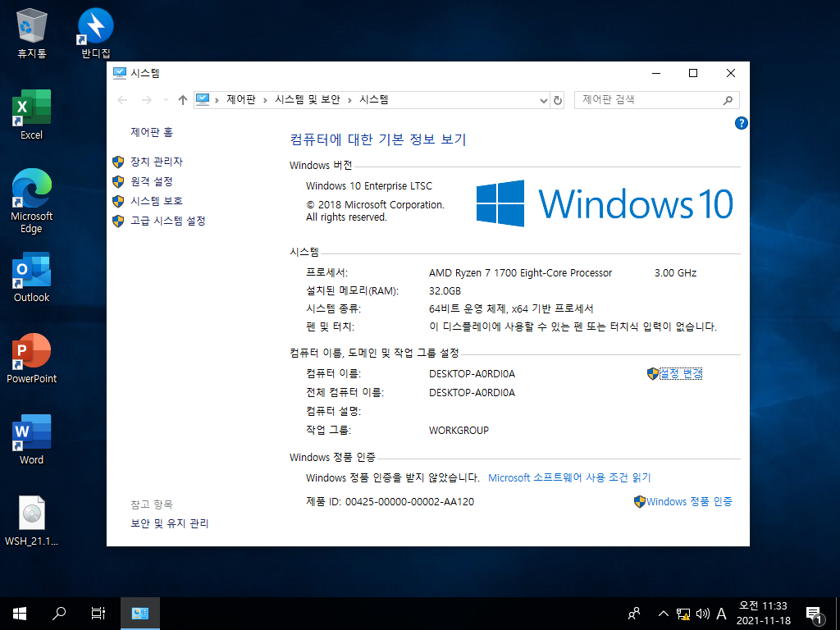Click the refresh button in the address bar

coord(558,100)
